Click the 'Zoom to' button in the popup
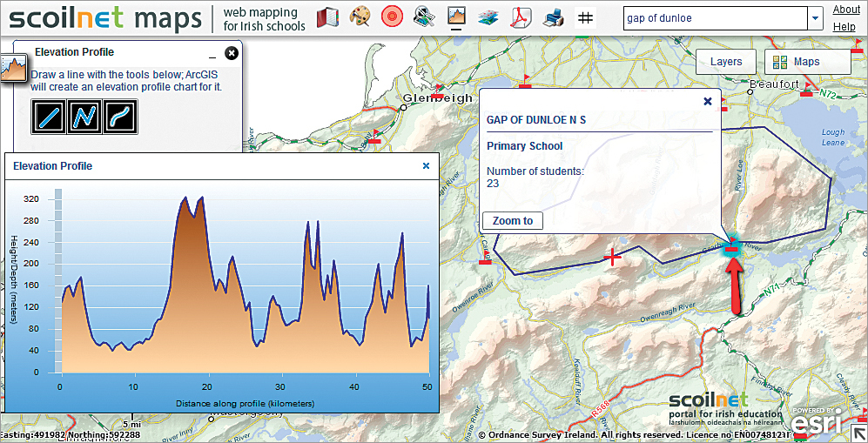Image resolution: width=868 pixels, height=443 pixels. point(513,221)
